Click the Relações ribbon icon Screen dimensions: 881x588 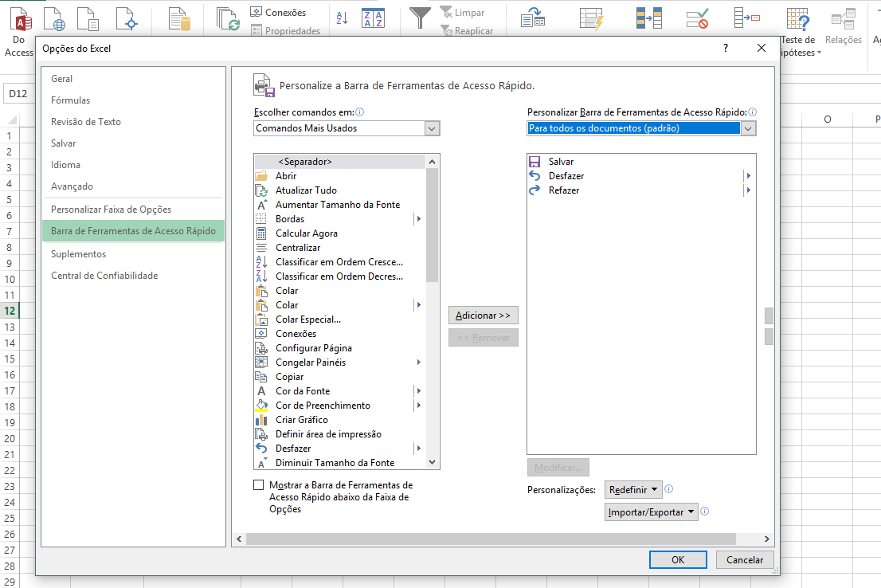844,18
